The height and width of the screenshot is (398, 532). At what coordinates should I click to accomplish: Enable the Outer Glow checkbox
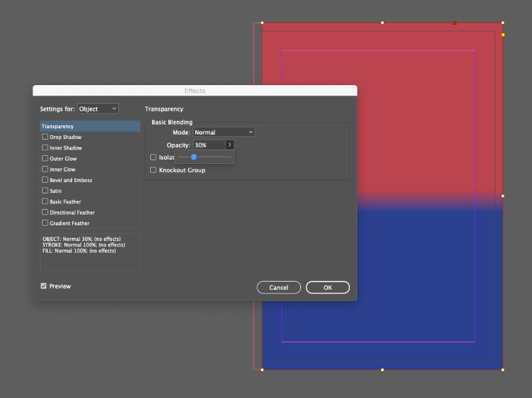coord(45,158)
